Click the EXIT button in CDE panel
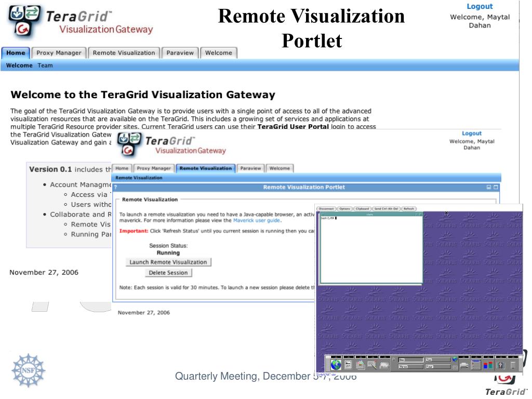 (455, 367)
